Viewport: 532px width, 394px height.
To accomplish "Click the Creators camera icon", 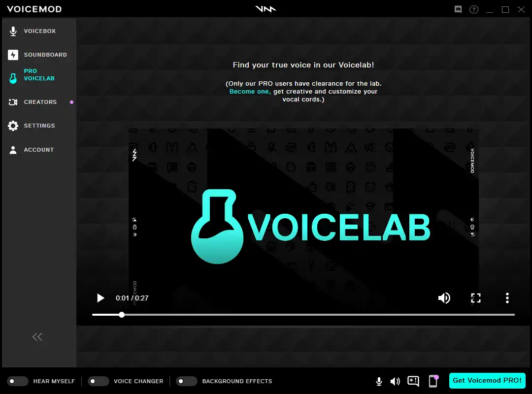I will point(13,102).
